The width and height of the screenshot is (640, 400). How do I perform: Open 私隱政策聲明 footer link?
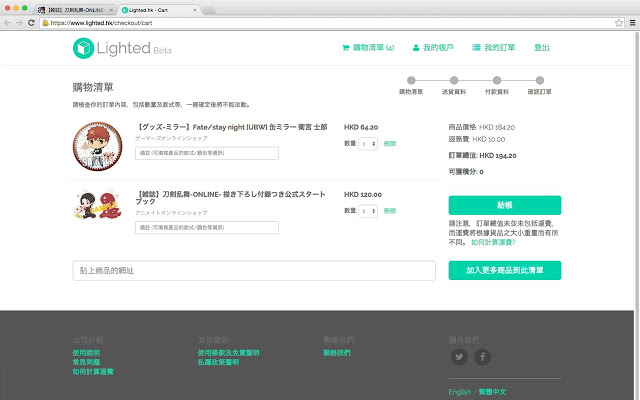pyautogui.click(x=218, y=362)
